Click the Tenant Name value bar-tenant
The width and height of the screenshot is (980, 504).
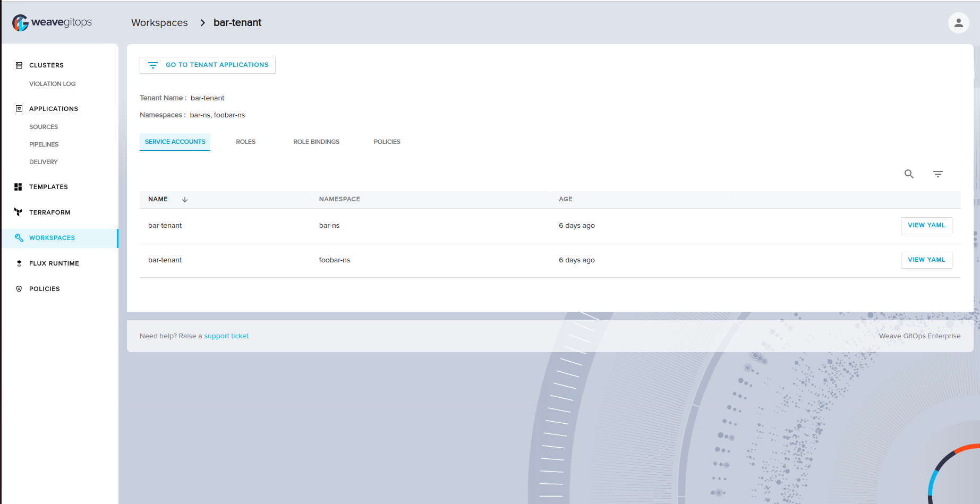click(208, 98)
